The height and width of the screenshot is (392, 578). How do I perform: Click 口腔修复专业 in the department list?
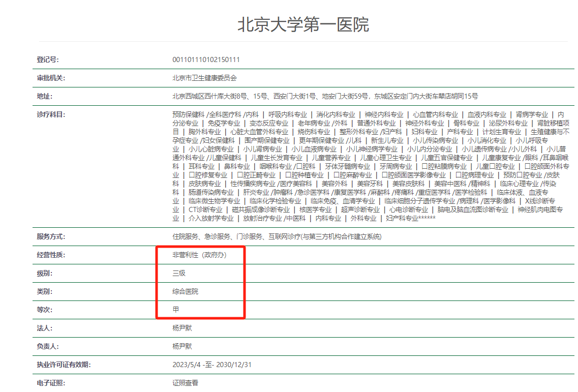click(208, 175)
